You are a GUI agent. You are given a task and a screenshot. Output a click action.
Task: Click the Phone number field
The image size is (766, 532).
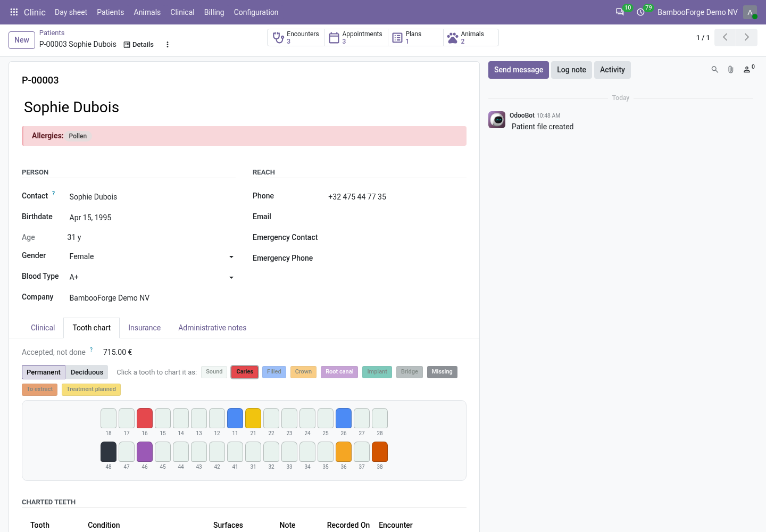tap(396, 197)
